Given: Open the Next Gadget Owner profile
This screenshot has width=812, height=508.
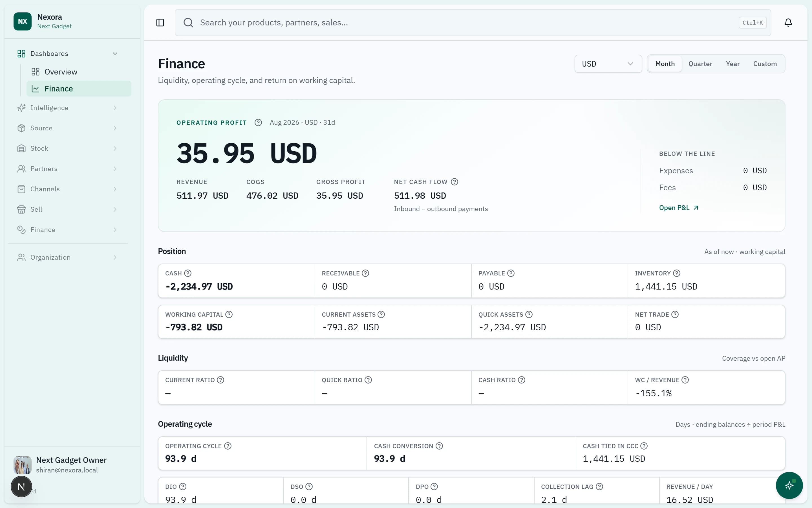Looking at the screenshot, I should [72, 465].
